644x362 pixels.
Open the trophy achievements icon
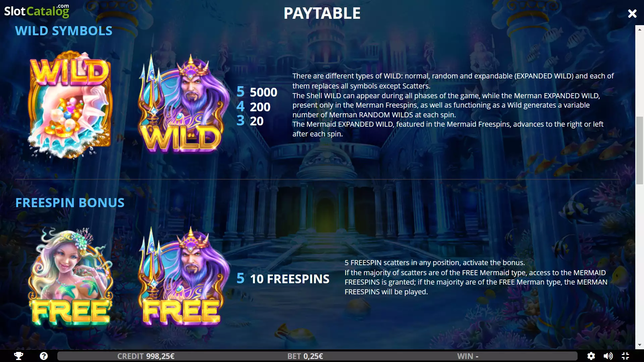tap(18, 356)
